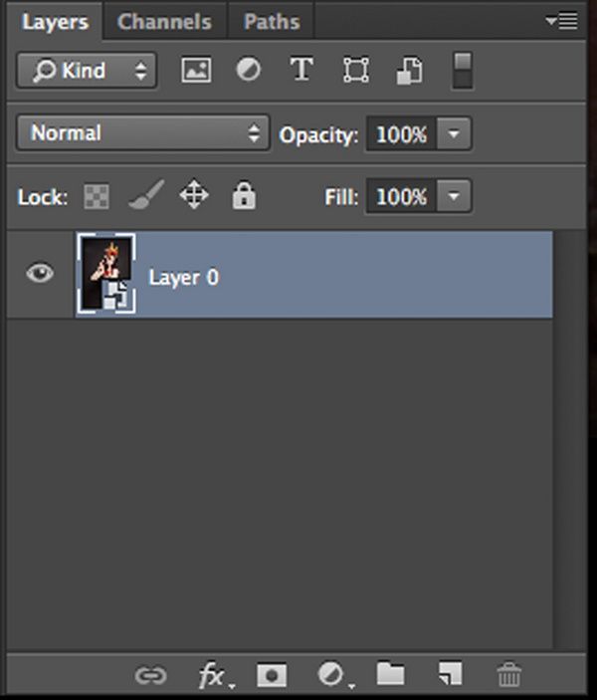Toggle lock image pixels brush icon
Viewport: 597px width, 700px height.
click(x=145, y=196)
